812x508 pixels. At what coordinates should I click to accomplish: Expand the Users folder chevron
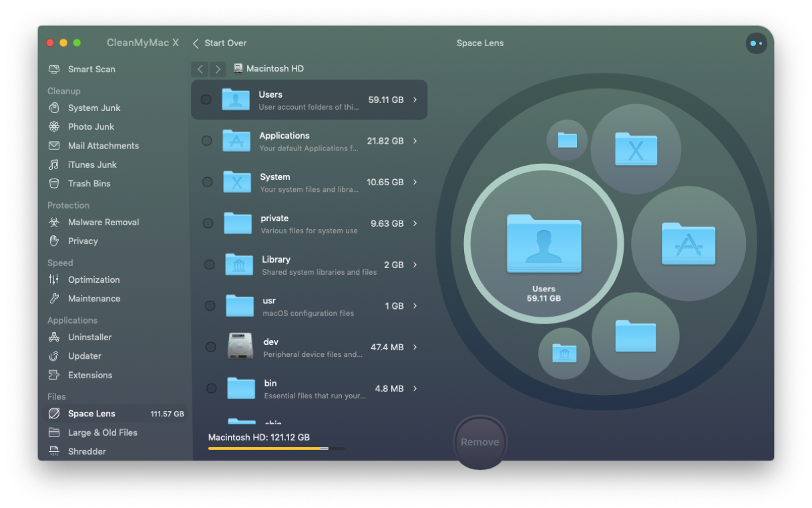[415, 100]
